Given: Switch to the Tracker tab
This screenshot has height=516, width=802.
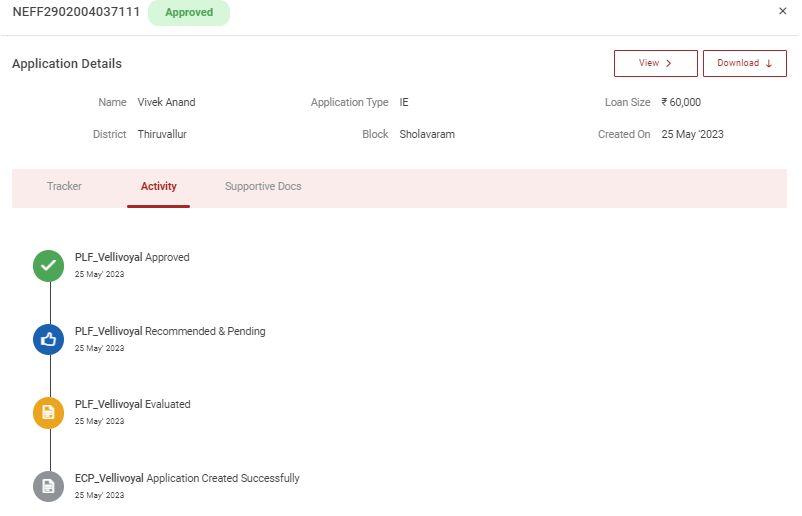Looking at the screenshot, I should (x=64, y=187).
